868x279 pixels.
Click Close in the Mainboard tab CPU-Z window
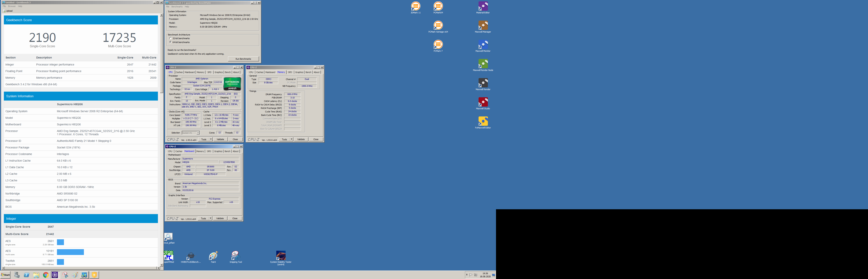click(x=235, y=218)
